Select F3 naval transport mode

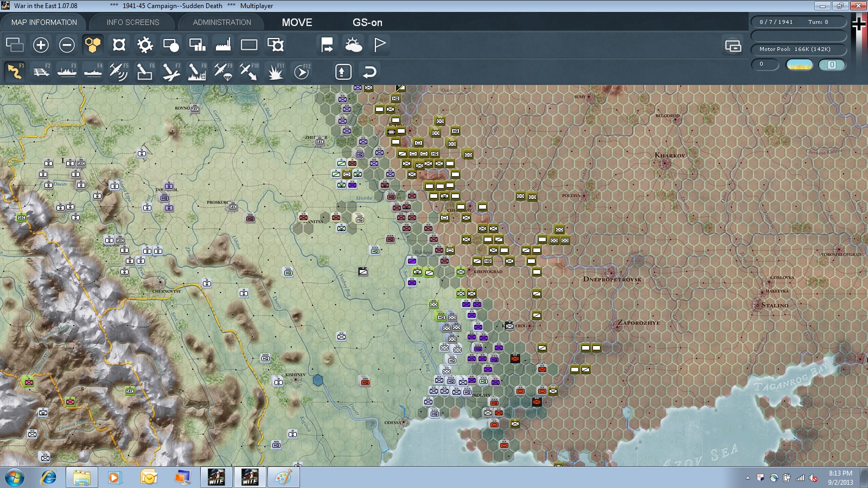67,72
